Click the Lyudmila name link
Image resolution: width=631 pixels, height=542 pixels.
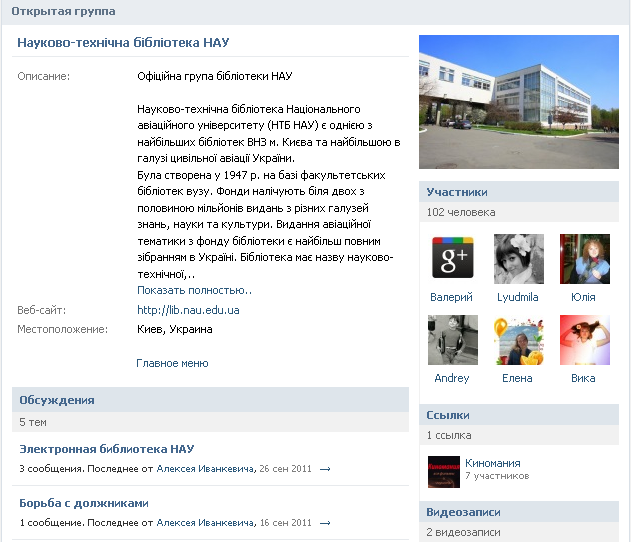point(518,297)
